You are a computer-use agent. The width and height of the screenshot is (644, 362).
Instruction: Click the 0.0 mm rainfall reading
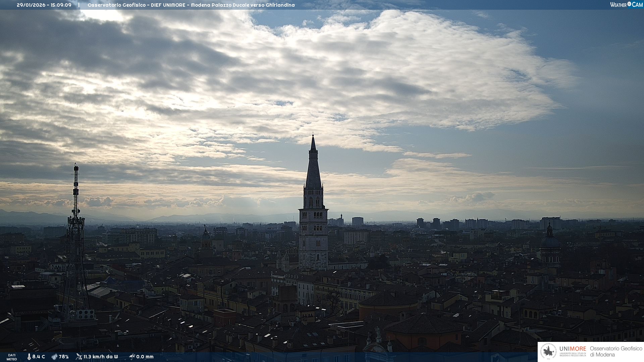pyautogui.click(x=145, y=357)
